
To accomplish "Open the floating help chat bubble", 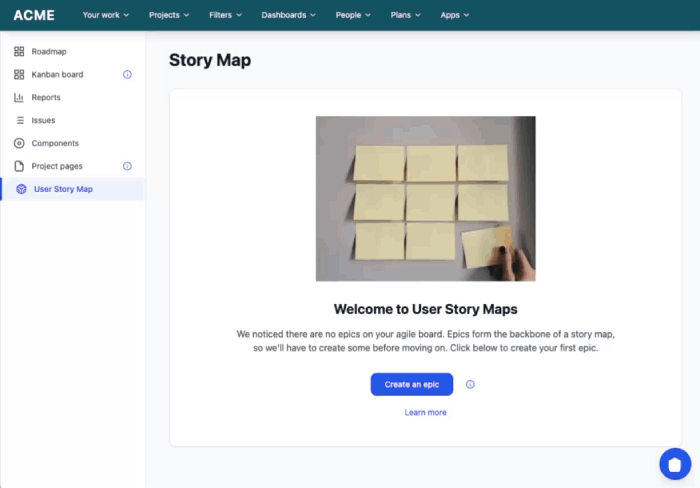I will 675,464.
